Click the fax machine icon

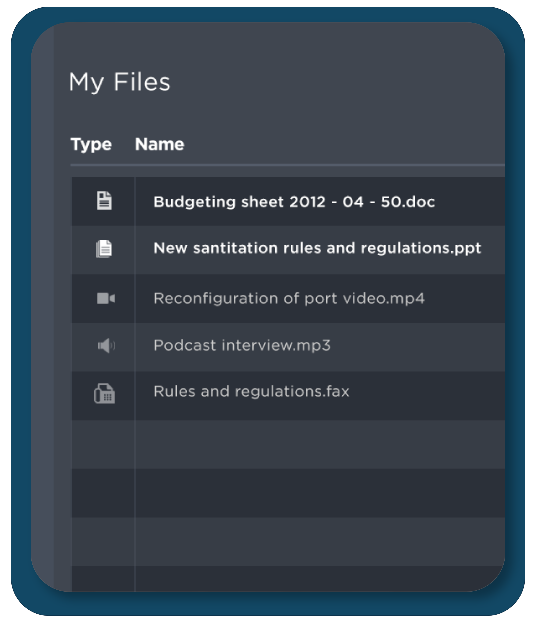click(104, 394)
